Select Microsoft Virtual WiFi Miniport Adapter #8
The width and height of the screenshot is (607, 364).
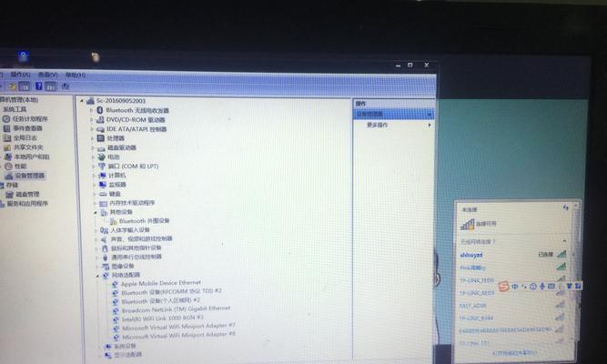[x=178, y=336]
